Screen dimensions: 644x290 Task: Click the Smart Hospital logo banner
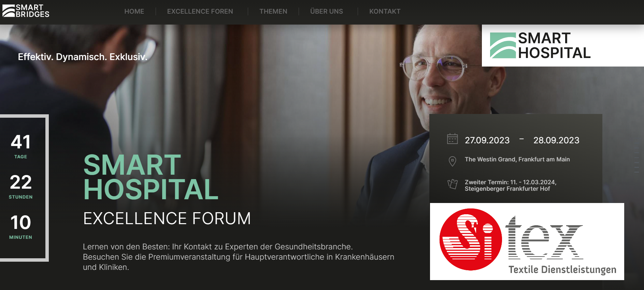coord(563,45)
